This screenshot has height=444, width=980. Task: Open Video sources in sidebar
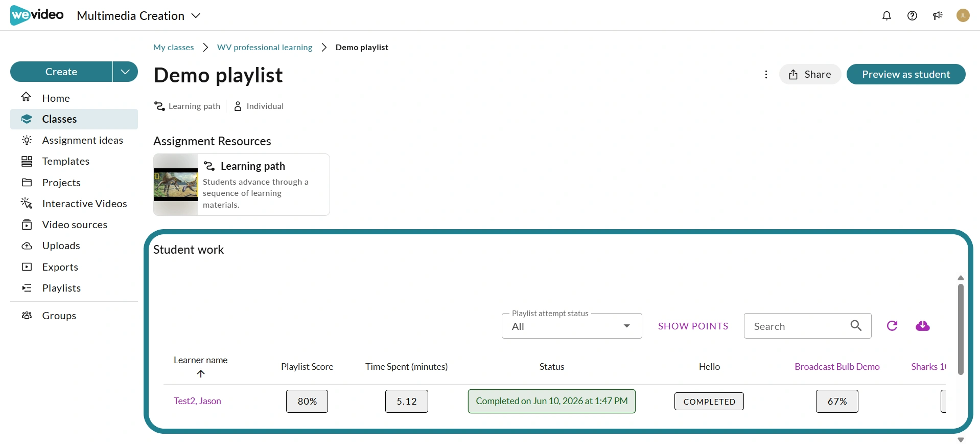tap(74, 225)
